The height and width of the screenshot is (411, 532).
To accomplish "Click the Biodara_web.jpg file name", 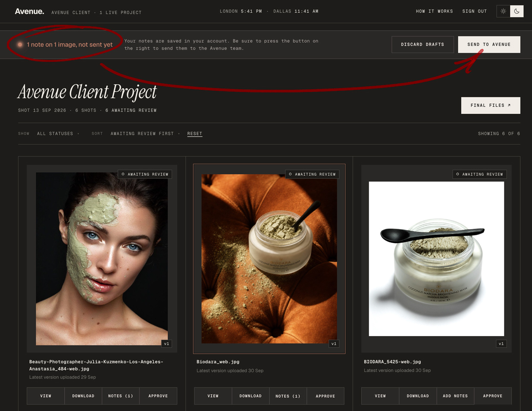I will pos(218,362).
